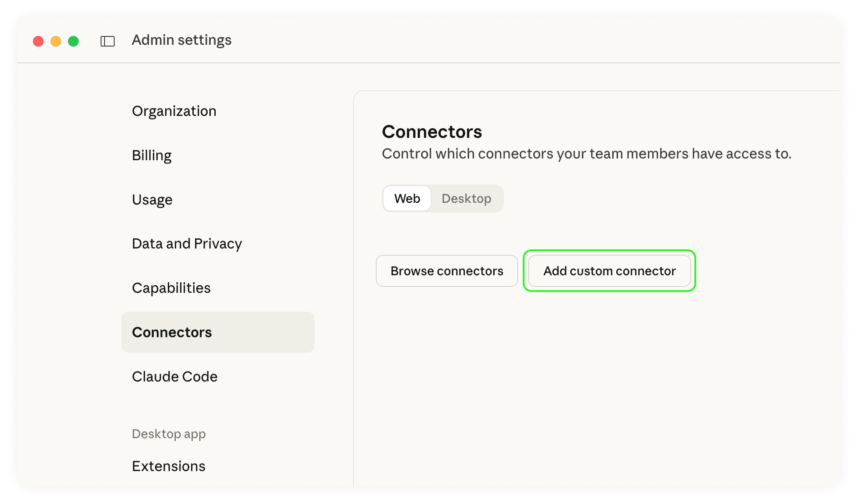Click the Admin settings title
The image size is (857, 504).
pos(181,40)
